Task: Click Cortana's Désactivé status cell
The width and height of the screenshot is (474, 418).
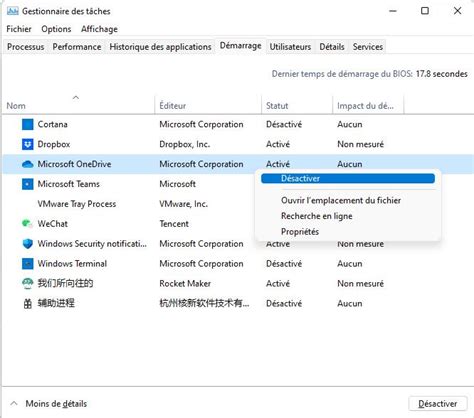Action: tap(284, 124)
